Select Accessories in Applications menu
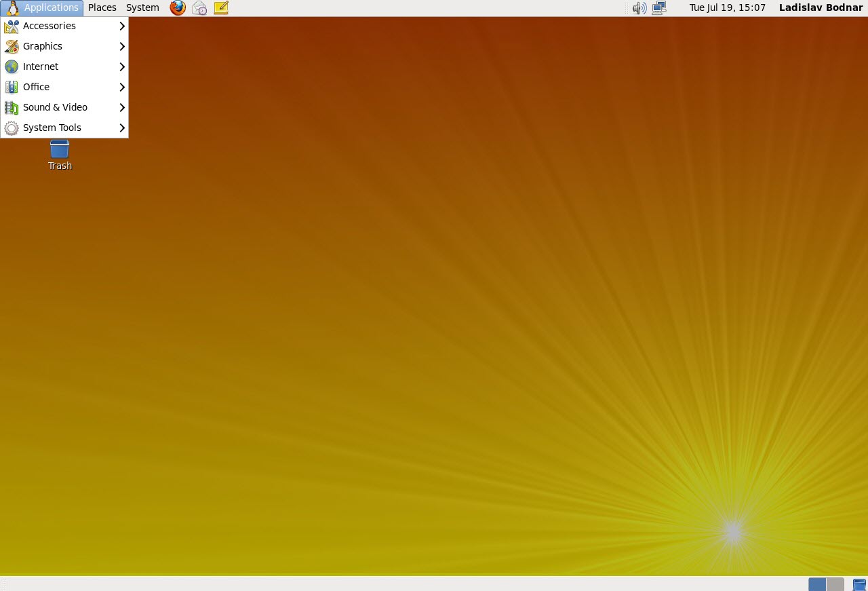The image size is (868, 591). click(x=64, y=26)
